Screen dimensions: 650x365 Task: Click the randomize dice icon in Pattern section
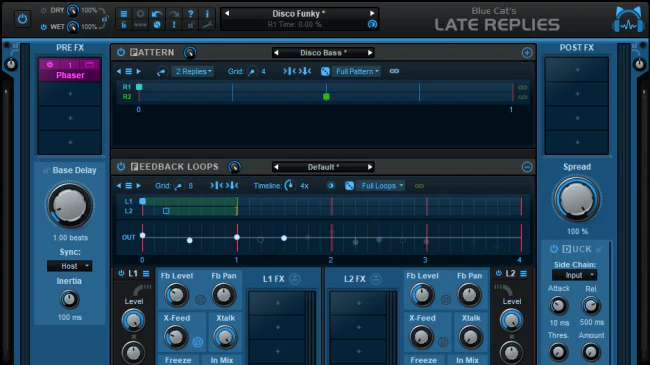(x=325, y=71)
